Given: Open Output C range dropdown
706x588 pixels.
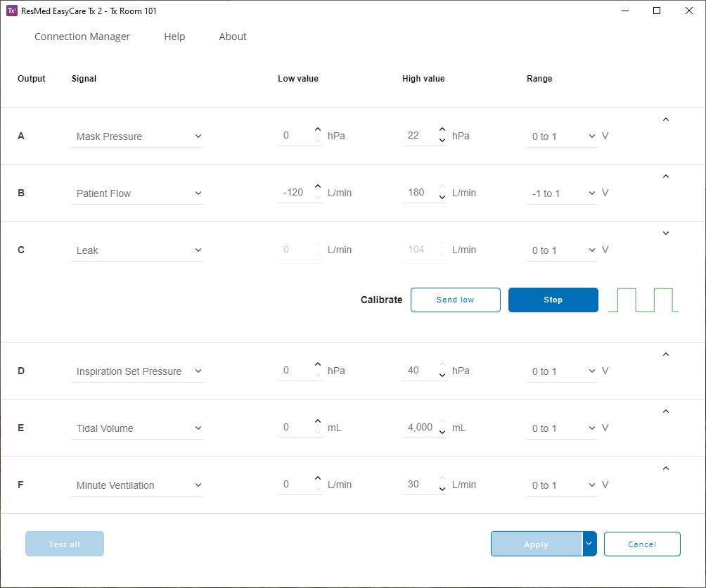Looking at the screenshot, I should coord(561,250).
